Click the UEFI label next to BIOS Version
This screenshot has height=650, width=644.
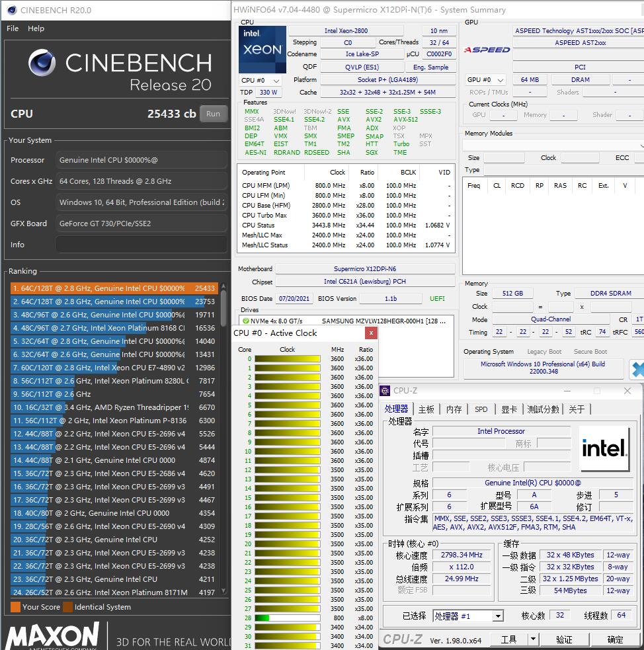pos(437,298)
